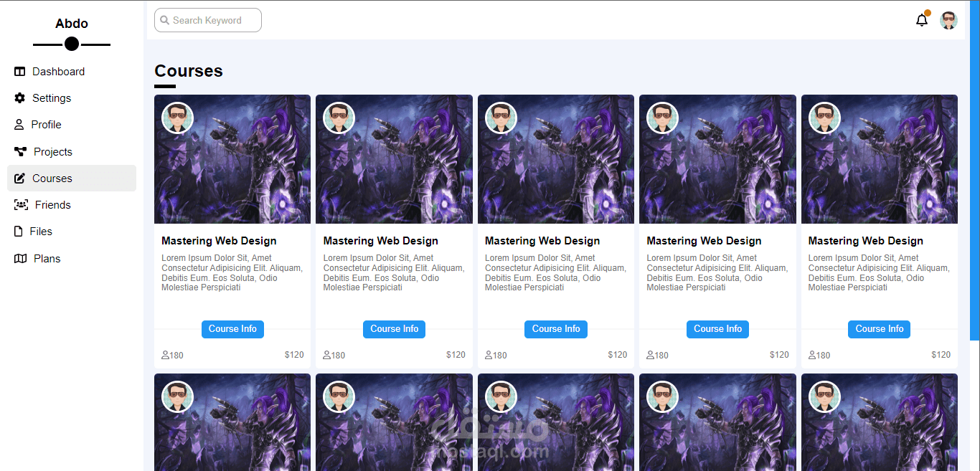Click the Abdo name at the sidebar top
The height and width of the screenshot is (471, 980).
(x=72, y=24)
